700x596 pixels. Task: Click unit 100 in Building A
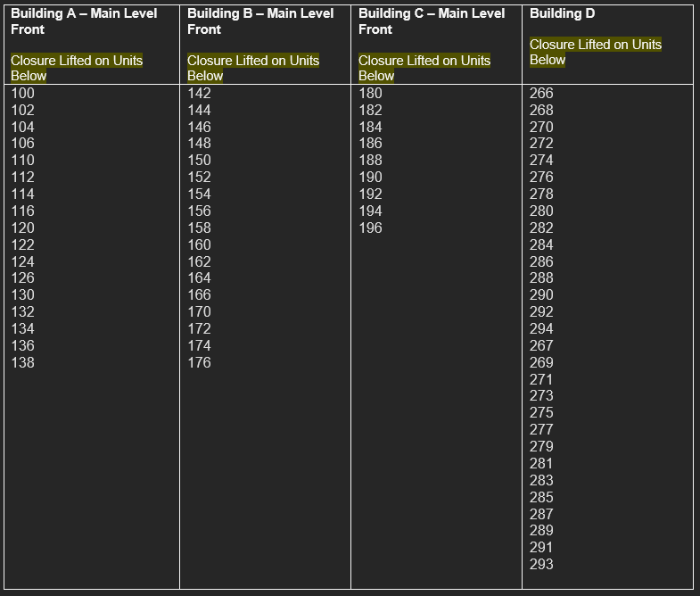coord(22,93)
